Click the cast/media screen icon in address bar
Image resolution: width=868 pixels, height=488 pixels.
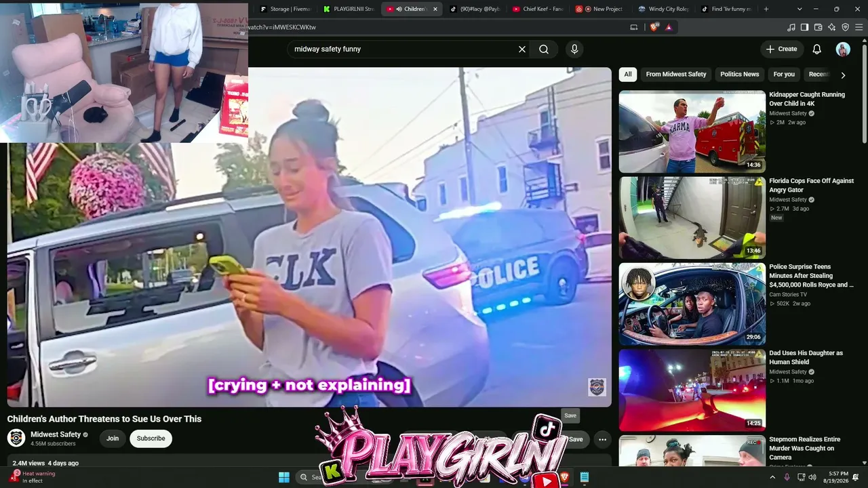coord(634,27)
